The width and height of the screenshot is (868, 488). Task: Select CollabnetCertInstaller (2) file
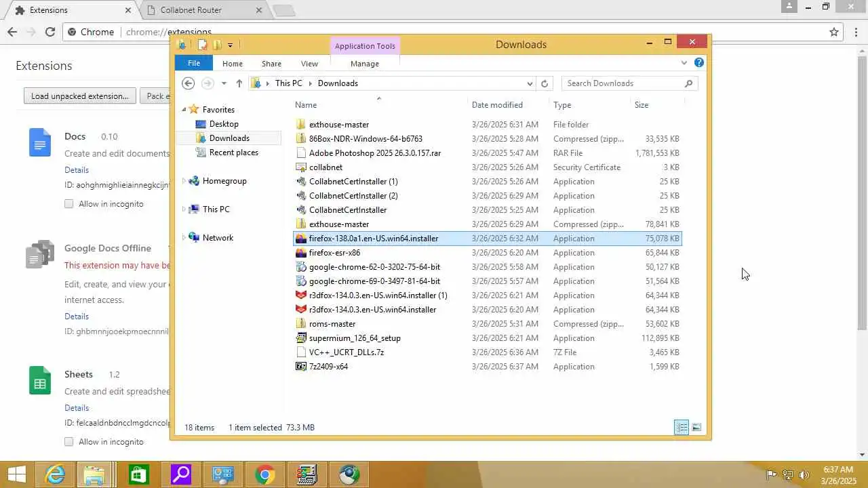(353, 196)
